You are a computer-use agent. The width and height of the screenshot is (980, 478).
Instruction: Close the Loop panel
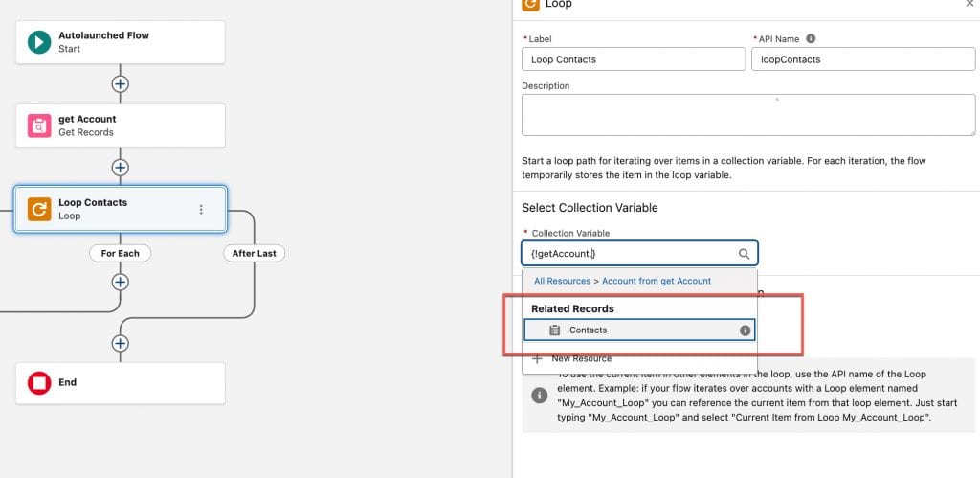971,3
